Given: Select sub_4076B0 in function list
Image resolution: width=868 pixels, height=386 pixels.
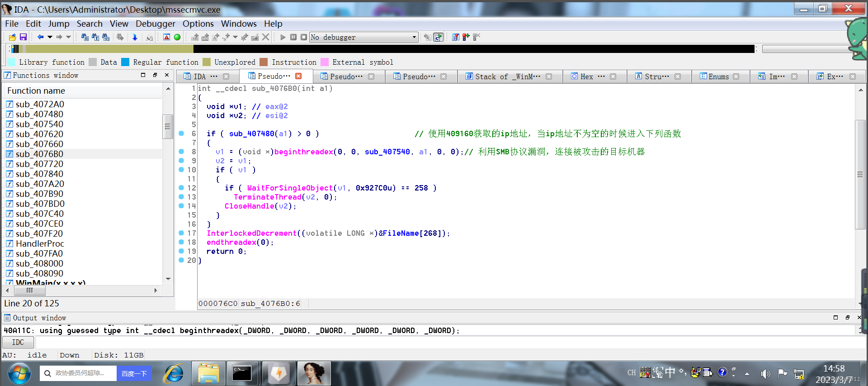Looking at the screenshot, I should 39,154.
